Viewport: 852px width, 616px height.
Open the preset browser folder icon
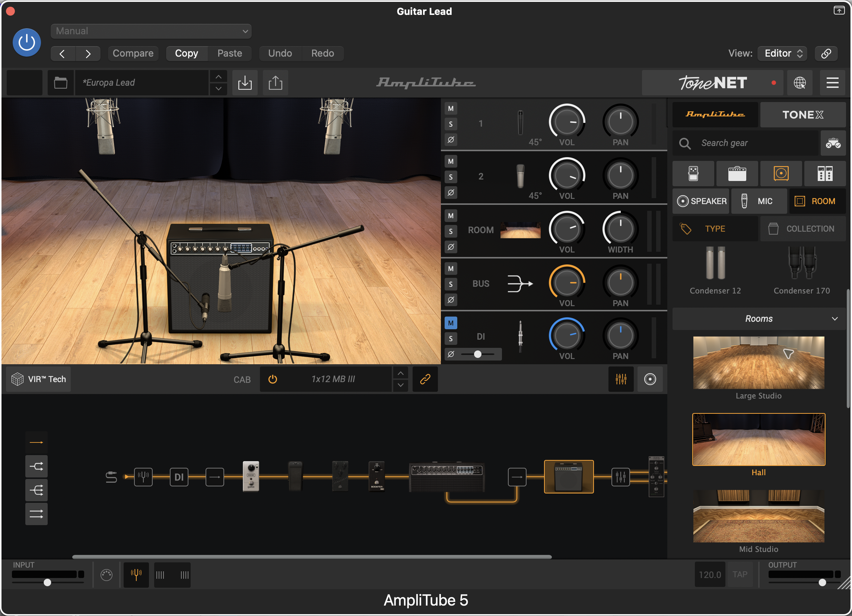(x=60, y=83)
